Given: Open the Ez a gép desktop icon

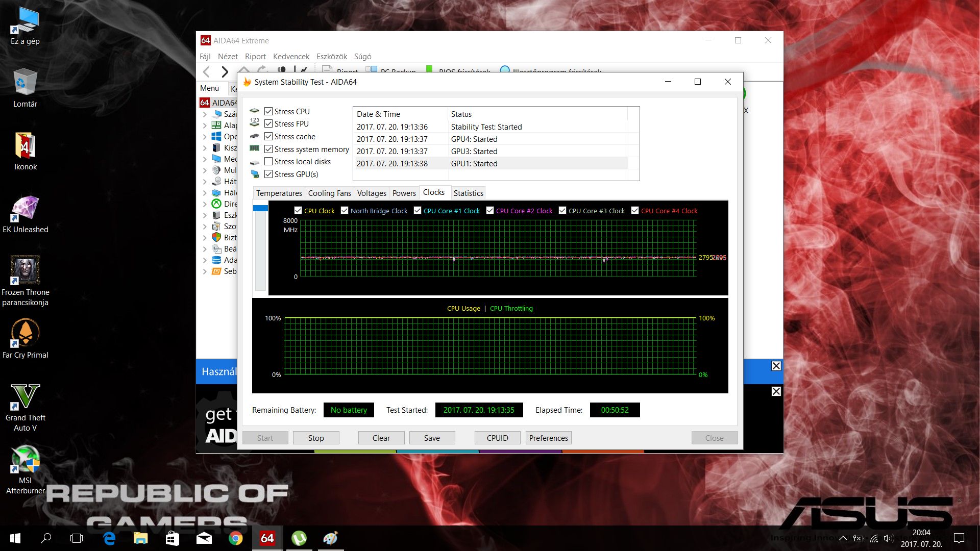Looking at the screenshot, I should tap(25, 27).
